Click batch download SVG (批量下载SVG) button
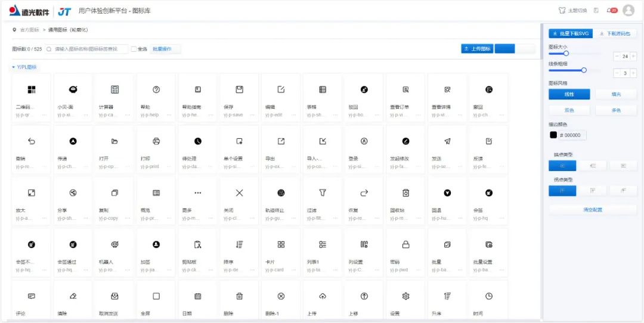Image resolution: width=644 pixels, height=323 pixels. pos(571,34)
